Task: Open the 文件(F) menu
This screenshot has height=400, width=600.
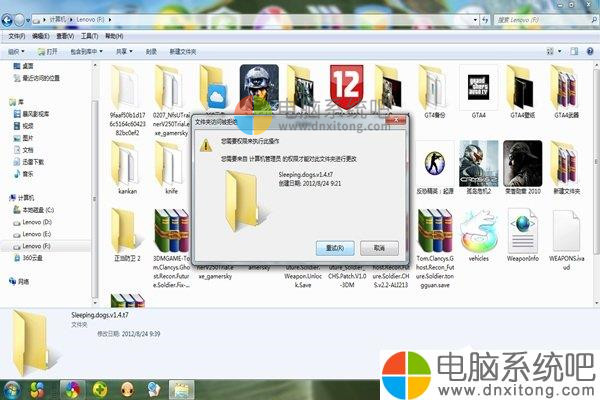Action: (x=17, y=36)
